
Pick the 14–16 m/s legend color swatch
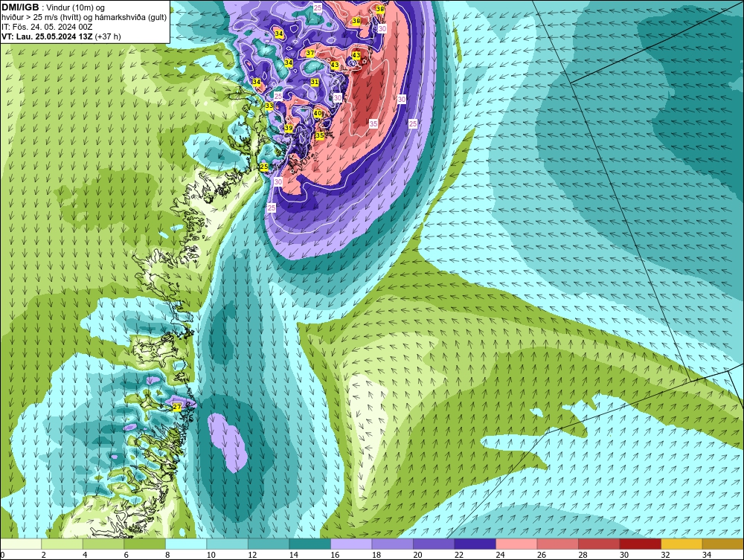click(x=310, y=544)
